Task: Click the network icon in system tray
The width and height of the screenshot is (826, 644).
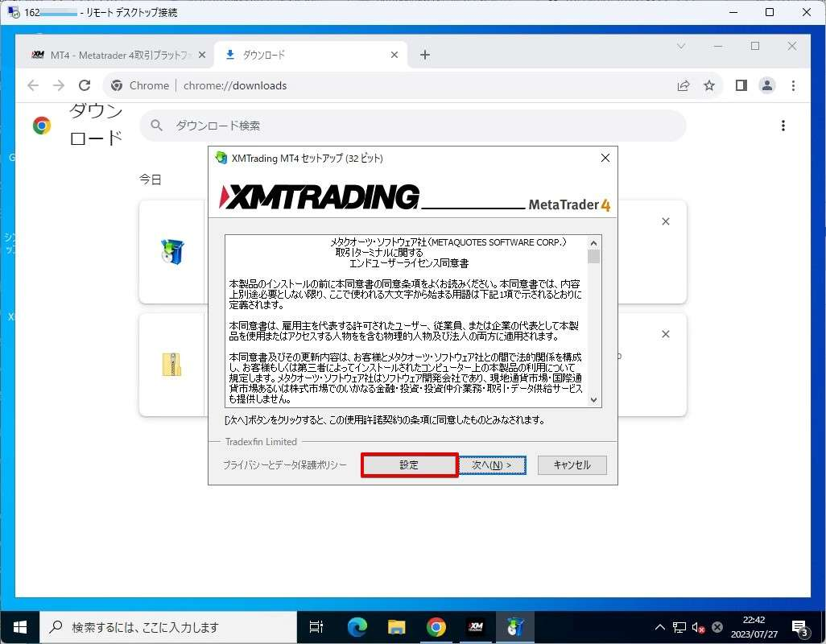Action: tap(679, 627)
